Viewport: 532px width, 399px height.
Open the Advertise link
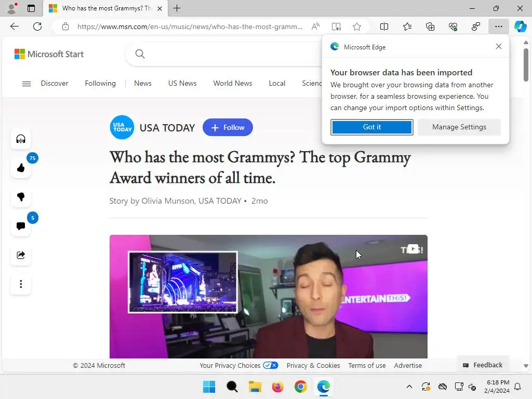[x=408, y=365]
